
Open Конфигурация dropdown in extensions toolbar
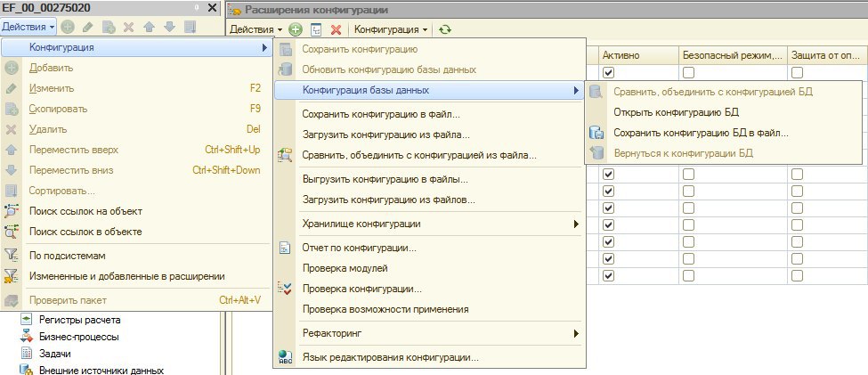(x=391, y=29)
